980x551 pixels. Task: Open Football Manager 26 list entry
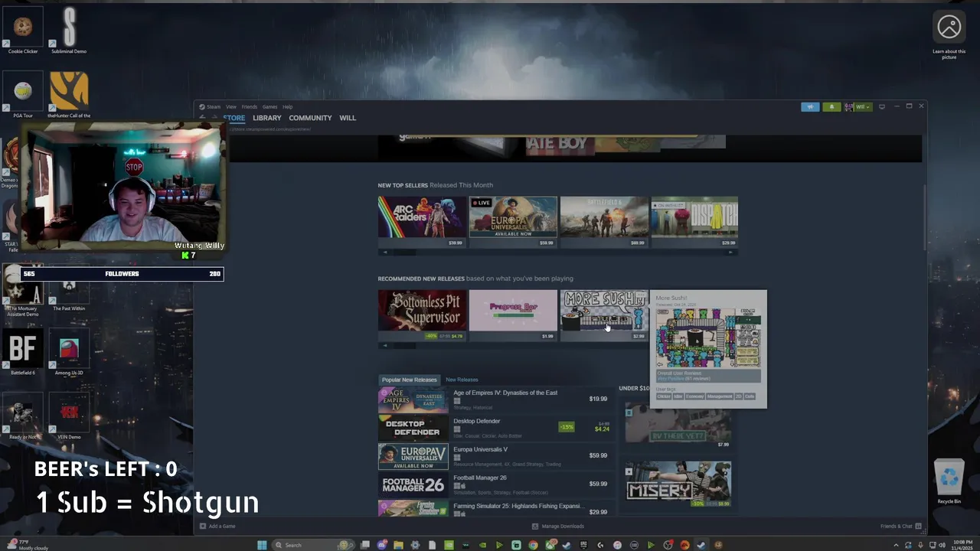(x=495, y=484)
